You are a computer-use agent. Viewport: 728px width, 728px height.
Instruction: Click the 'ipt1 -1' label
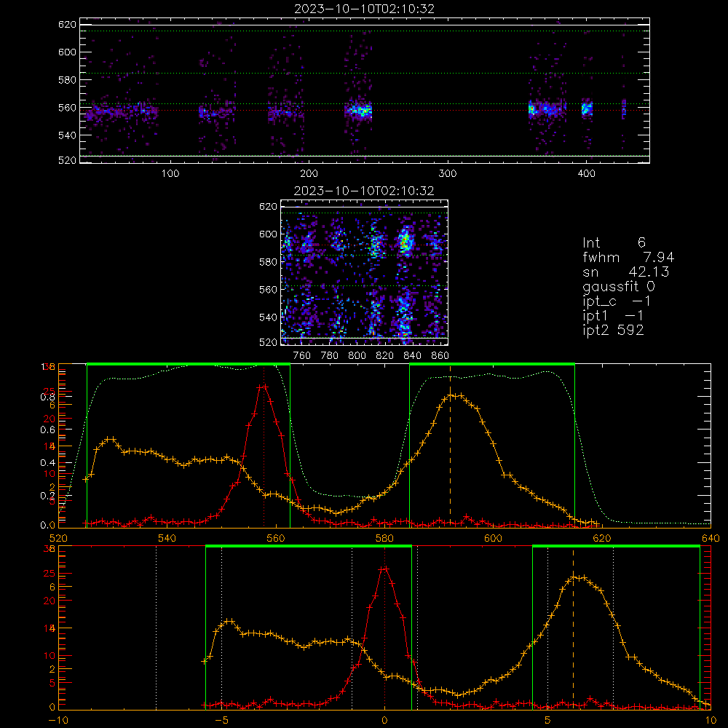(x=613, y=316)
